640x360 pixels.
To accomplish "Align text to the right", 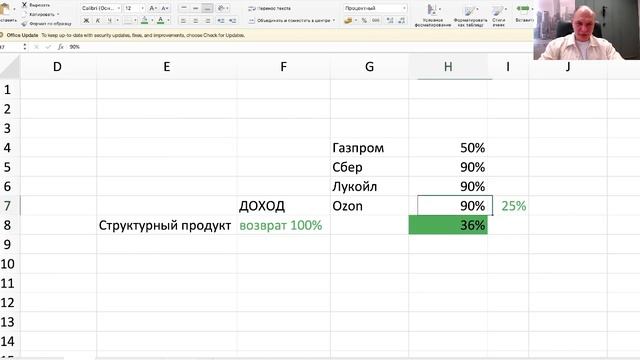I will coord(207,20).
